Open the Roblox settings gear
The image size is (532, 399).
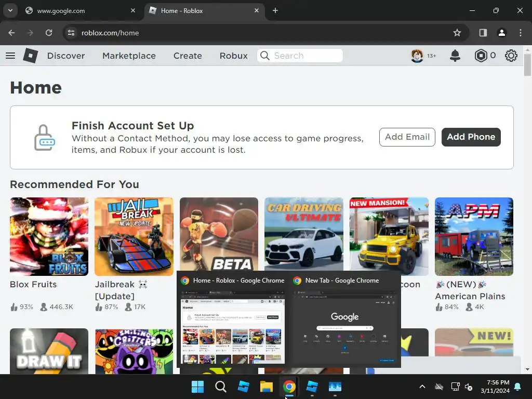click(x=511, y=56)
